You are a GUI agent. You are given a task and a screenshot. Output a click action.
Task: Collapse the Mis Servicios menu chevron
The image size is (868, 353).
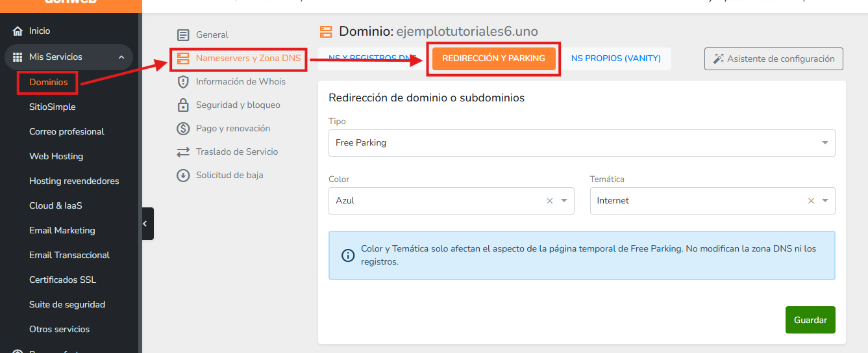[x=121, y=57]
